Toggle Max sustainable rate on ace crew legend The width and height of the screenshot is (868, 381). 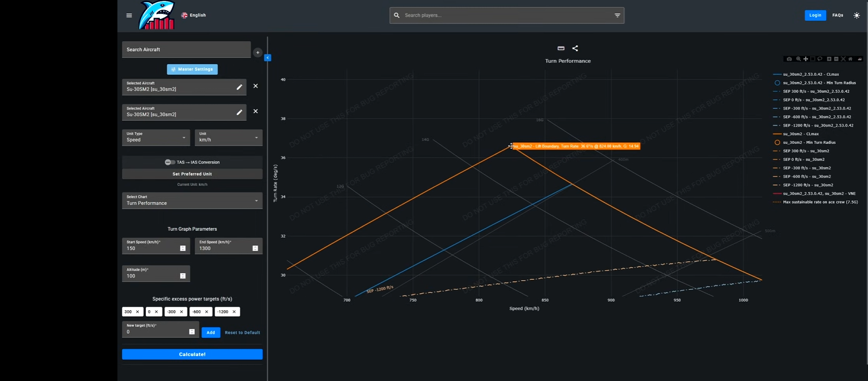click(815, 202)
